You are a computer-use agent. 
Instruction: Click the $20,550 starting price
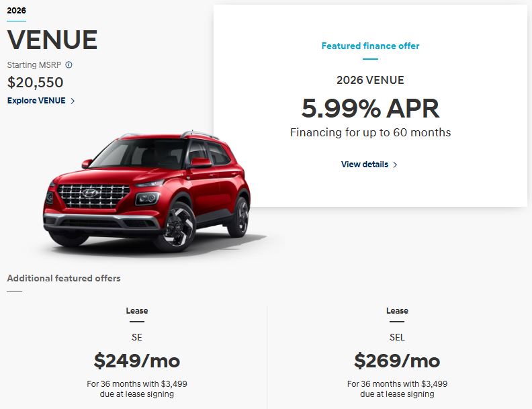pyautogui.click(x=36, y=83)
